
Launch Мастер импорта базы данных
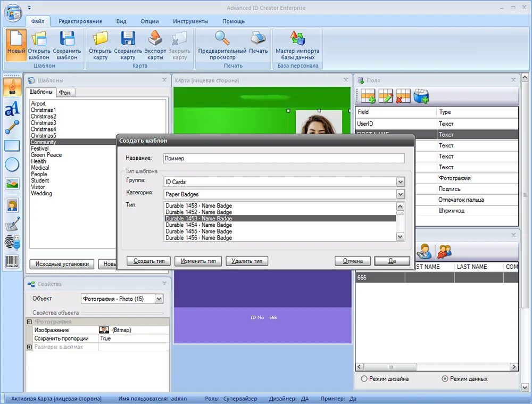(297, 45)
